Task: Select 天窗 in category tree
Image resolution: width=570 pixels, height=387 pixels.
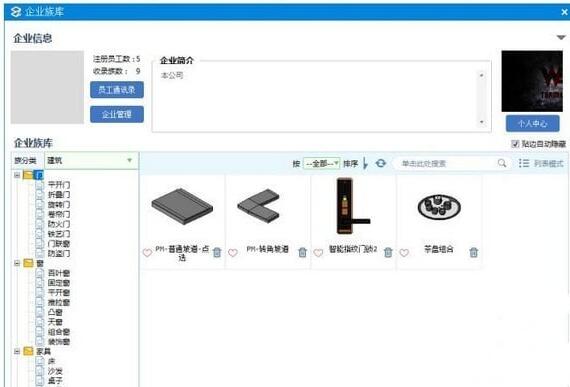Action: pos(55,322)
